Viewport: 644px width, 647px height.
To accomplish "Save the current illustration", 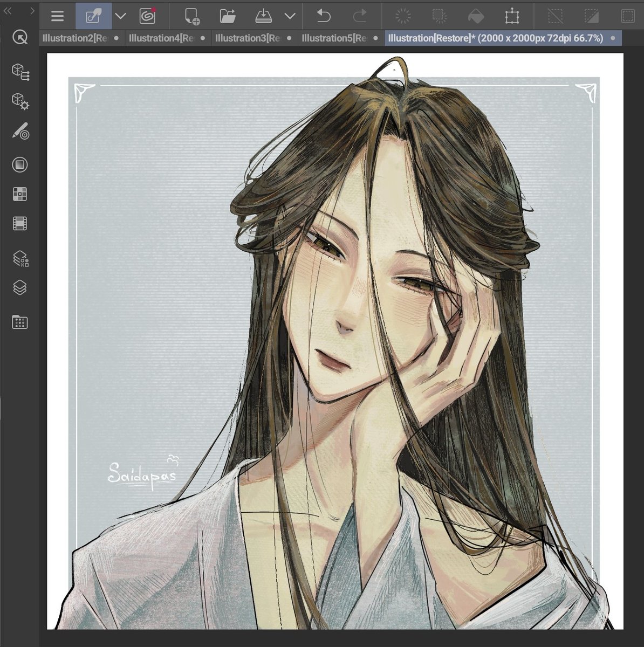I will [264, 16].
